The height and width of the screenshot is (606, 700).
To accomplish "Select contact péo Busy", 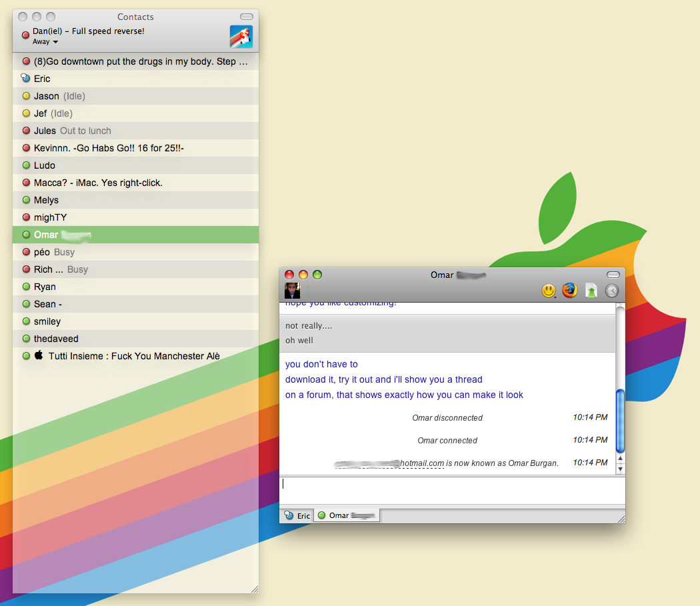I will click(x=136, y=252).
